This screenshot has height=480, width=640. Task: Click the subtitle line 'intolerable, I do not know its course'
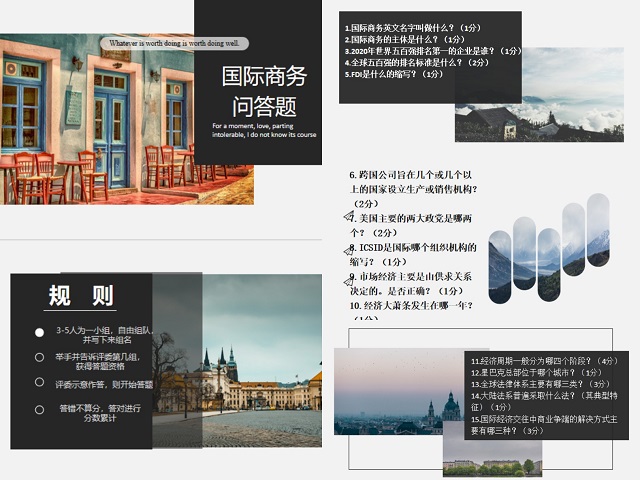click(264, 135)
